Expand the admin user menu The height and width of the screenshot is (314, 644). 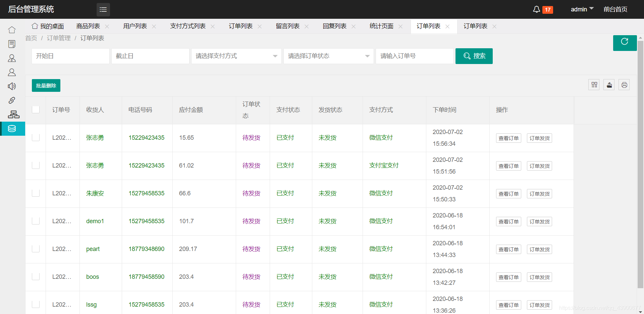pos(582,9)
